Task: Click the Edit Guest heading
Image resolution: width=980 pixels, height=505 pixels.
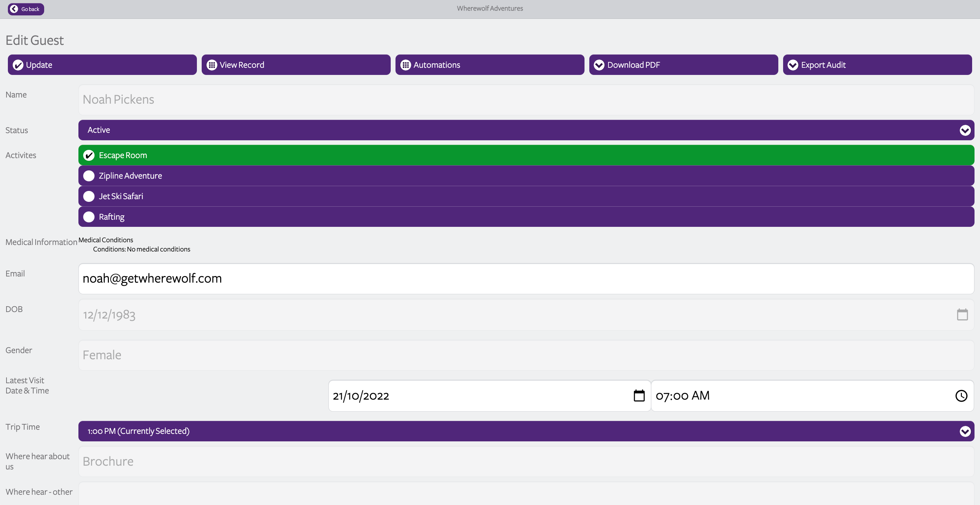Action: coord(35,40)
